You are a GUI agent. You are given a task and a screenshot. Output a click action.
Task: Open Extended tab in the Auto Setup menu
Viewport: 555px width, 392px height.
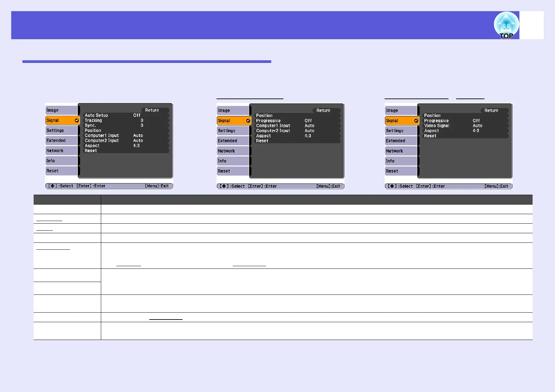tap(62, 141)
